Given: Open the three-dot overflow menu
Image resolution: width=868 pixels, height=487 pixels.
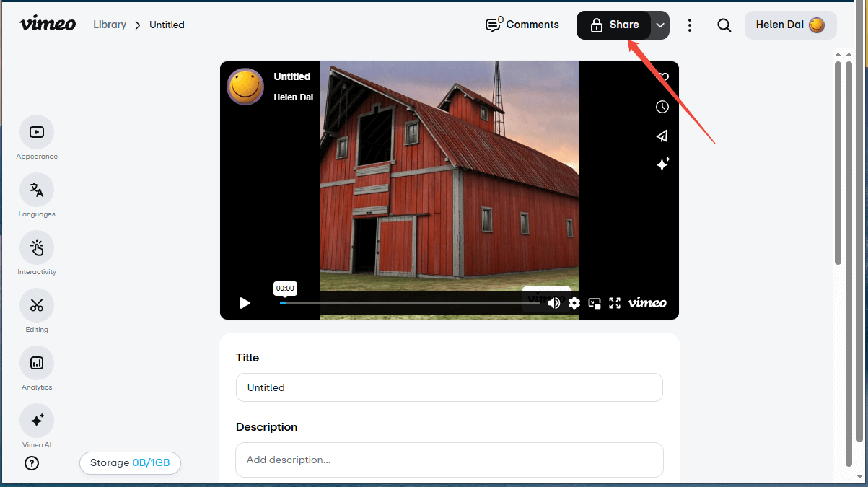Looking at the screenshot, I should pos(690,25).
